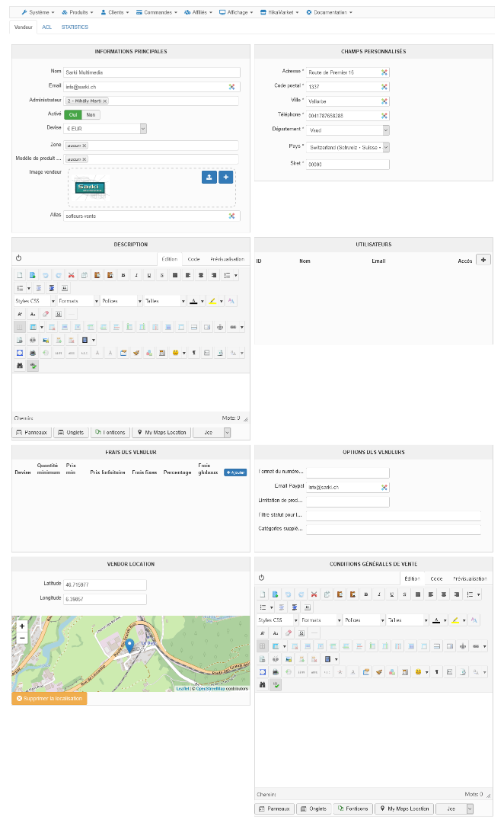Switch to Code tab in Description editor

click(x=193, y=259)
